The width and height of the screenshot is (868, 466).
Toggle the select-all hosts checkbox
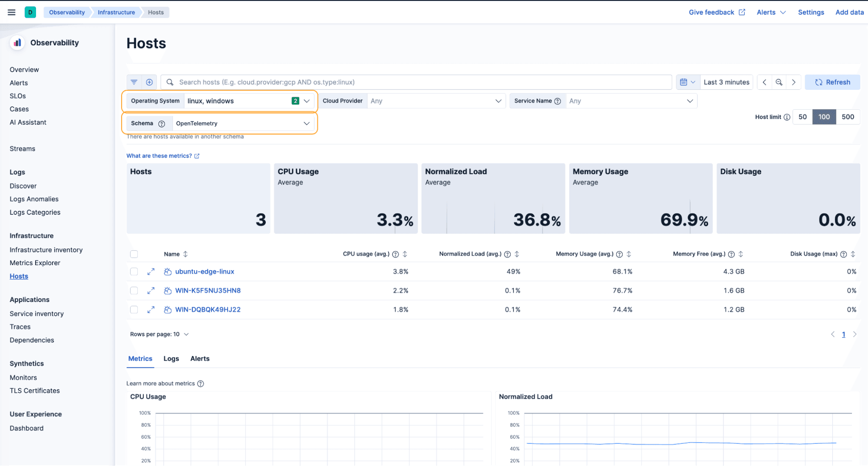coord(134,254)
